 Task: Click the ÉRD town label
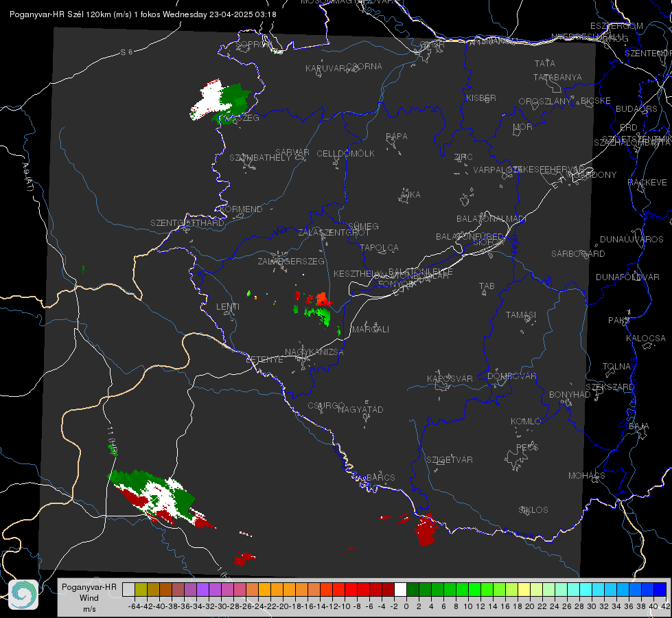(x=629, y=127)
